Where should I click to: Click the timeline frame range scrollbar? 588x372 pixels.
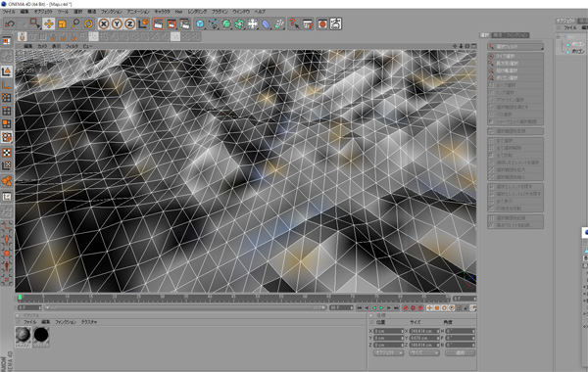pos(185,308)
